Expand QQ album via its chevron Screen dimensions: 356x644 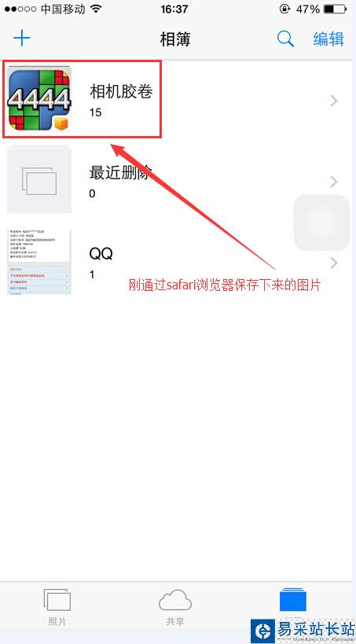(334, 263)
